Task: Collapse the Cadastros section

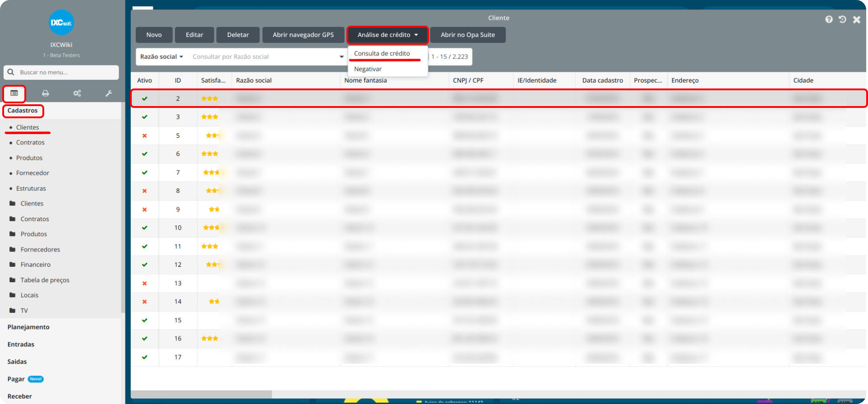Action: (23, 111)
